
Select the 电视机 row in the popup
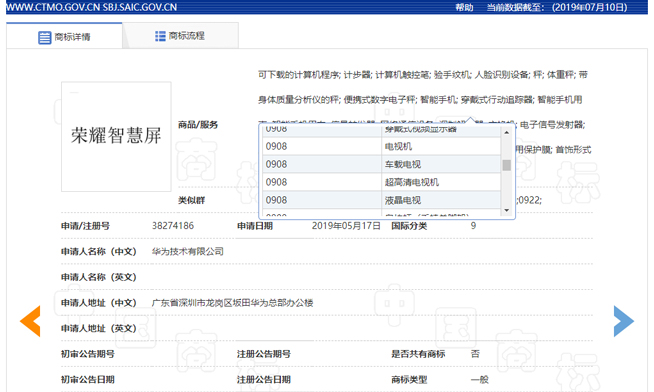[382, 146]
